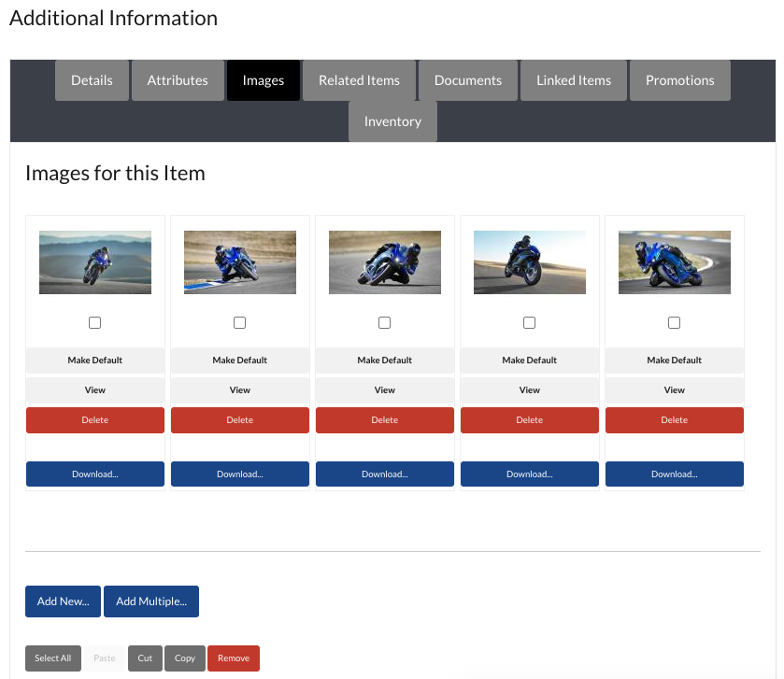This screenshot has width=784, height=679.
Task: Click the red Remove button
Action: click(x=234, y=658)
